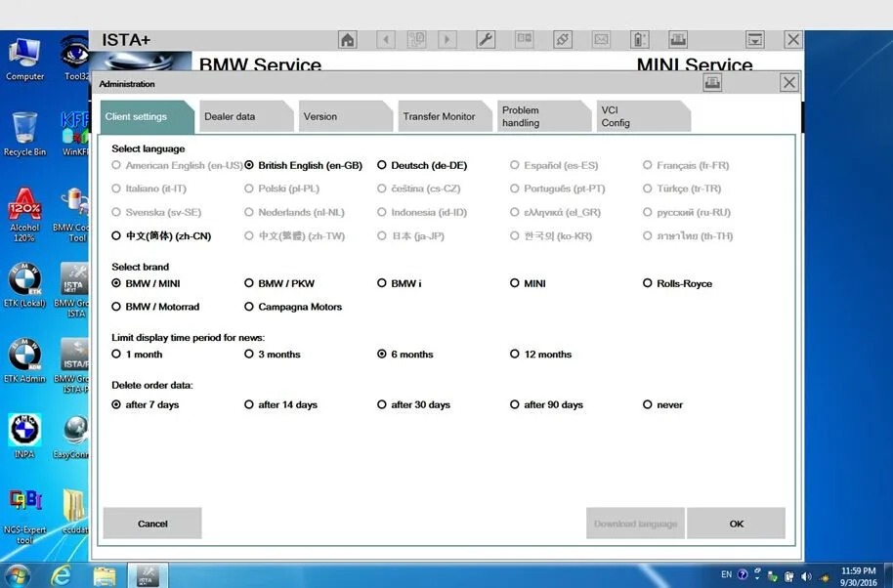Open the Windows Start menu
The image size is (893, 588).
click(x=17, y=575)
